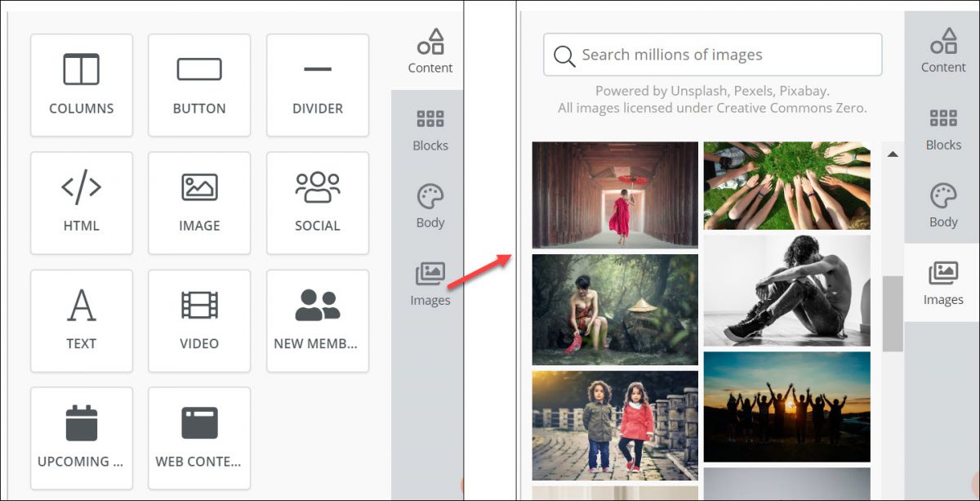Pick the two children on bridge photo
The image size is (980, 501).
tap(615, 425)
